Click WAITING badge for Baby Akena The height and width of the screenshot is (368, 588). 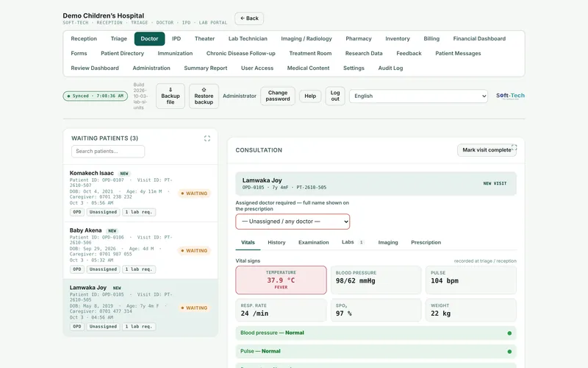click(194, 250)
